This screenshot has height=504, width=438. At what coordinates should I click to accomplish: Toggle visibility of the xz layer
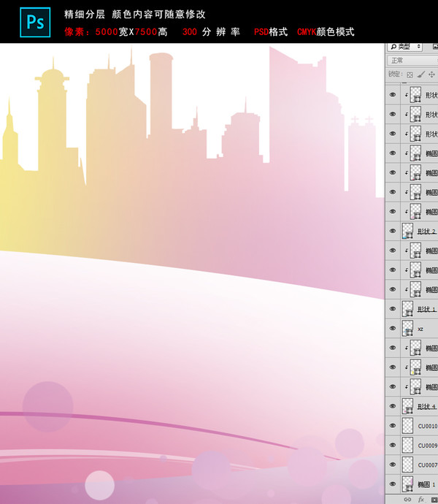(x=392, y=328)
